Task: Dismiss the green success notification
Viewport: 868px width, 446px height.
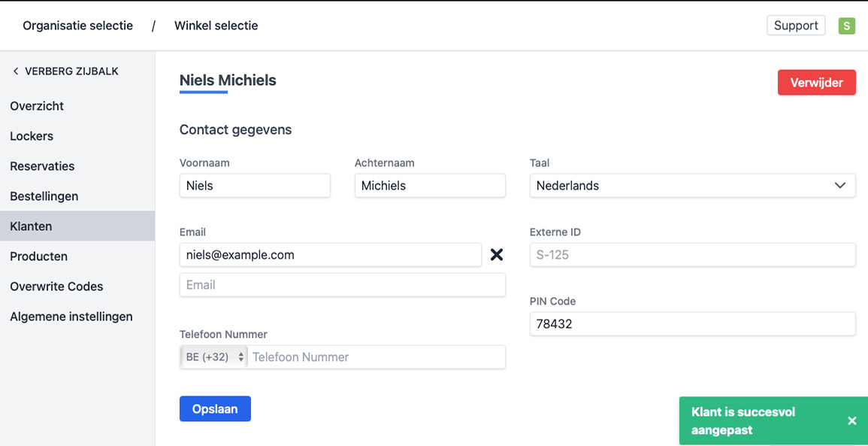Action: tap(851, 421)
